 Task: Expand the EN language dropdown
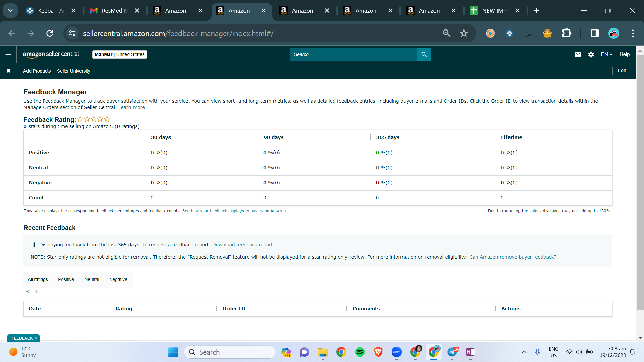coord(607,54)
